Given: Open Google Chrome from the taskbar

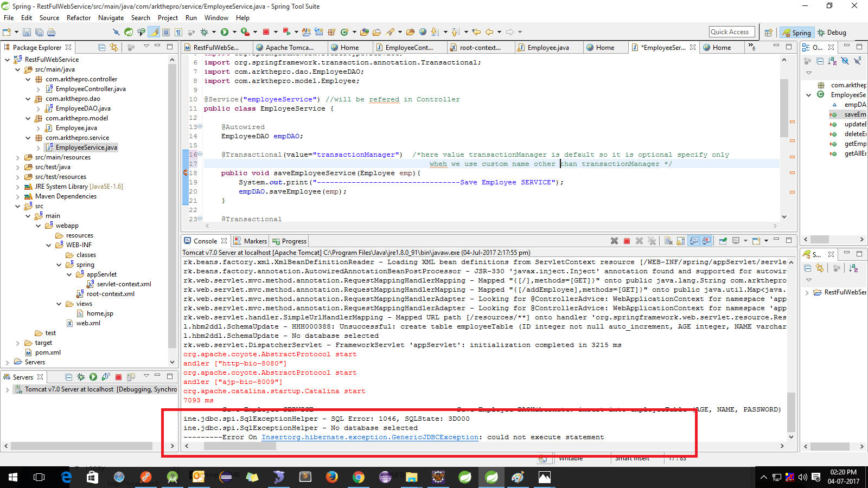Looking at the screenshot, I should pyautogui.click(x=359, y=477).
